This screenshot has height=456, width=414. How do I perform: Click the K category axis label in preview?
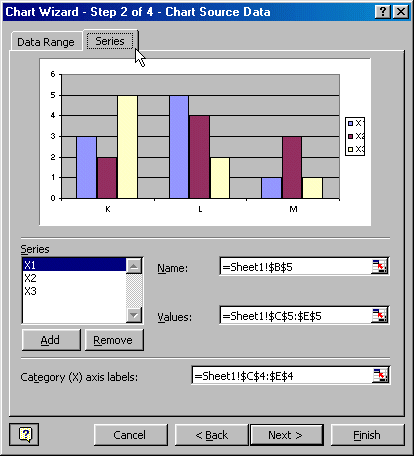[x=108, y=209]
